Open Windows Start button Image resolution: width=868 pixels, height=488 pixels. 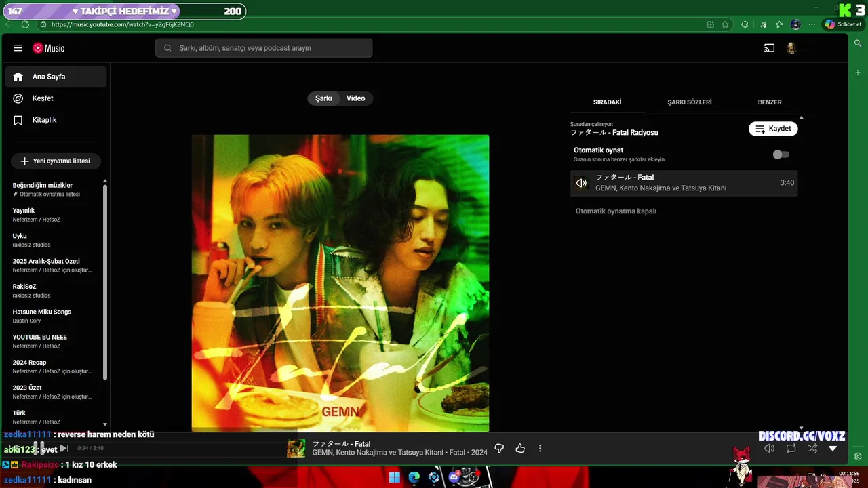(x=395, y=477)
